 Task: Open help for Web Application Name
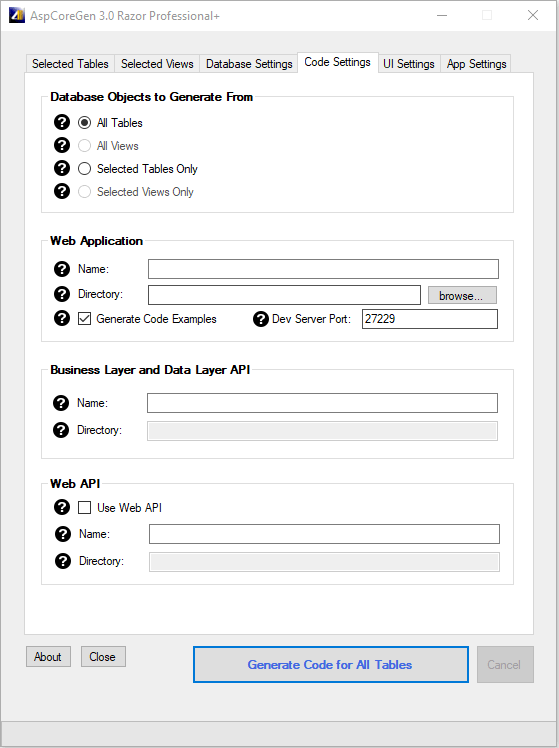62,269
